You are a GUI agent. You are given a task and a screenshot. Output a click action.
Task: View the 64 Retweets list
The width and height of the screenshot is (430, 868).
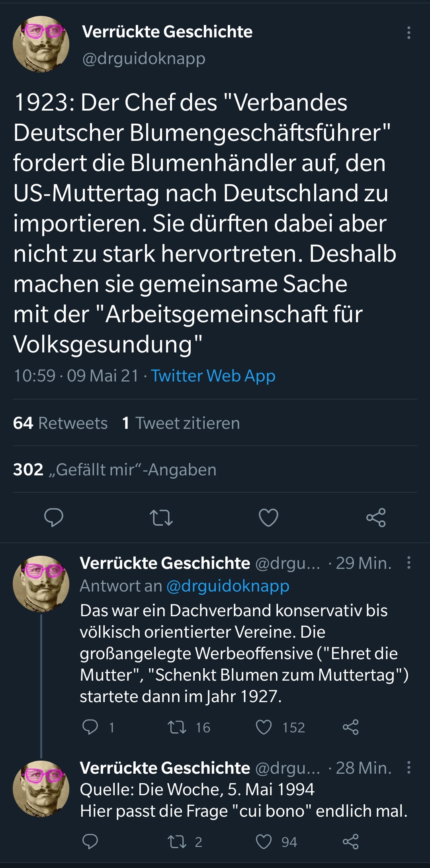click(61, 423)
